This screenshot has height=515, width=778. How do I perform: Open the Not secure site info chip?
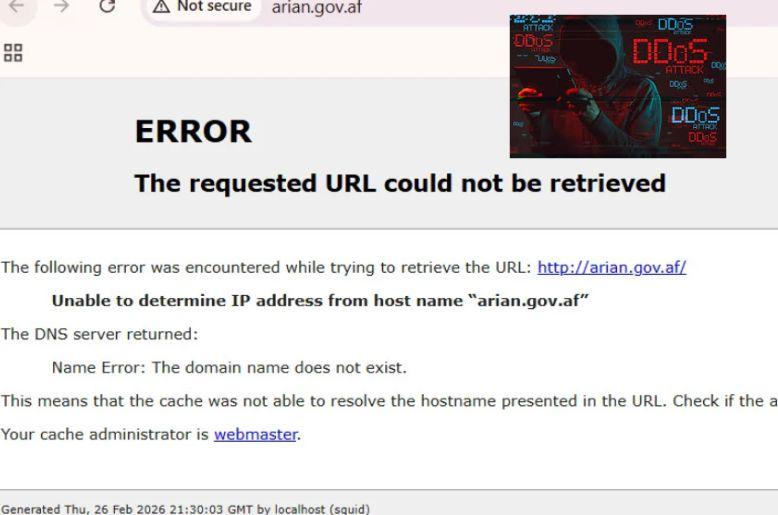tap(202, 7)
